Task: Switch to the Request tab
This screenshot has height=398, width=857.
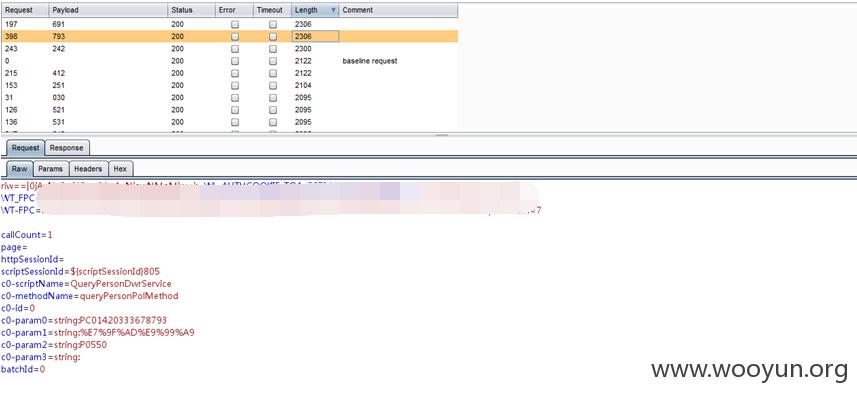Action: click(25, 148)
